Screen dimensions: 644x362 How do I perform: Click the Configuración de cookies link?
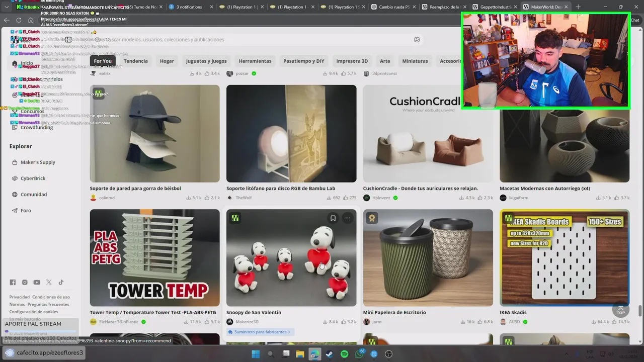point(34,312)
